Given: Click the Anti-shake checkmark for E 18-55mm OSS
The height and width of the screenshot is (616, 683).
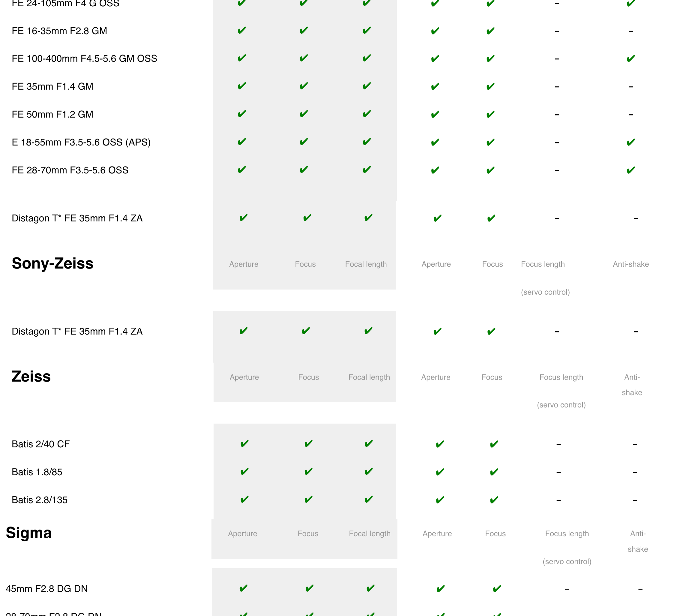Looking at the screenshot, I should tap(631, 142).
